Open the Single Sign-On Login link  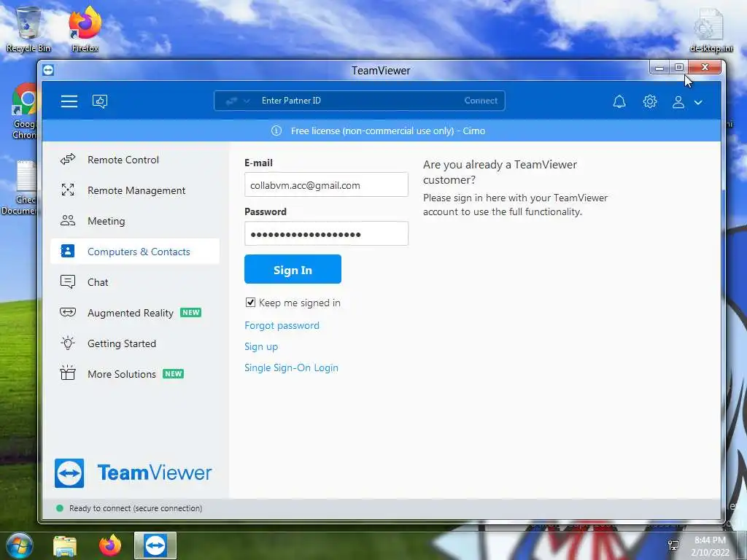pos(292,367)
